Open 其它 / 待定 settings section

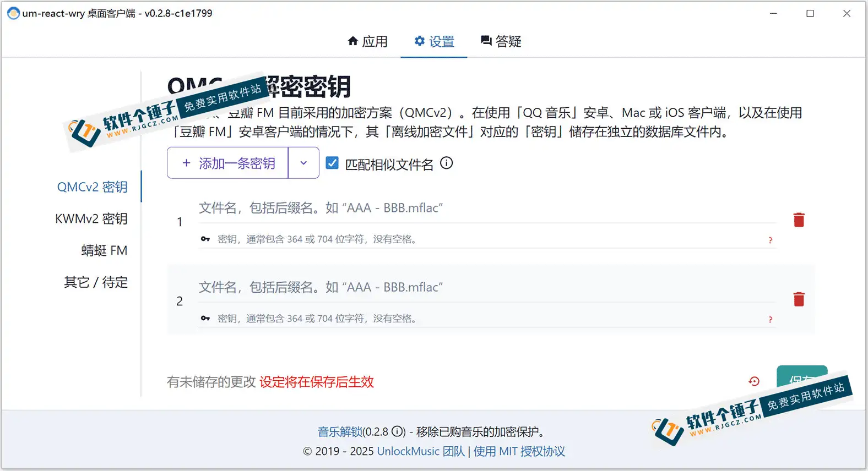click(x=96, y=282)
